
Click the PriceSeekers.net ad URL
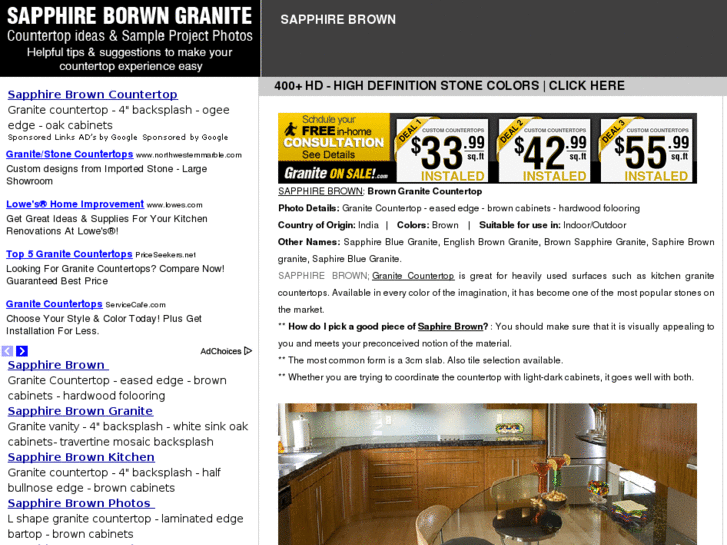[x=166, y=255]
